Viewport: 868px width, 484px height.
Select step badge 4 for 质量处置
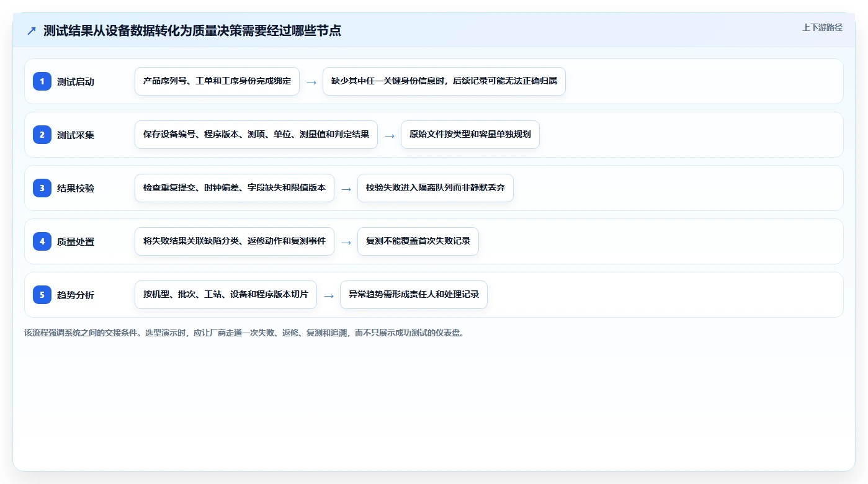(x=42, y=241)
